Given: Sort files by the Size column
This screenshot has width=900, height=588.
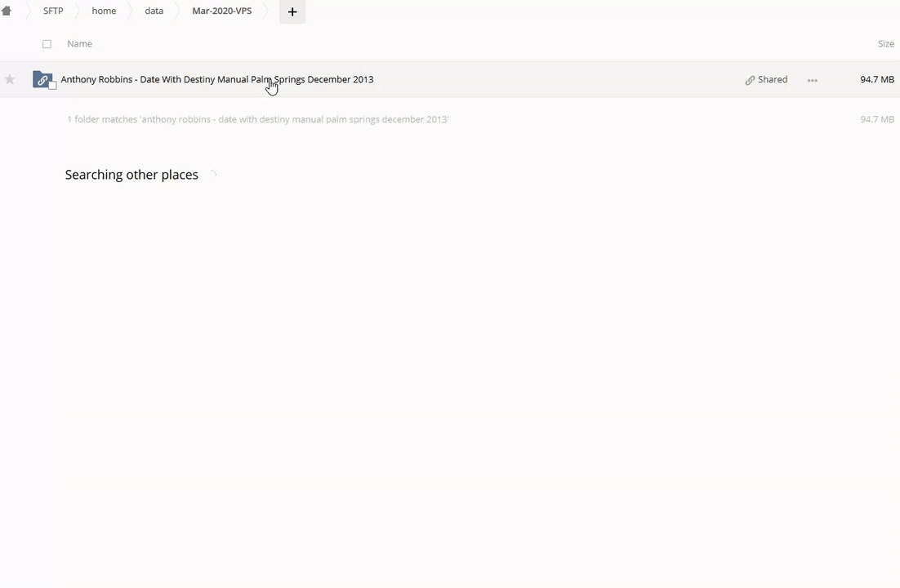Looking at the screenshot, I should [x=885, y=44].
